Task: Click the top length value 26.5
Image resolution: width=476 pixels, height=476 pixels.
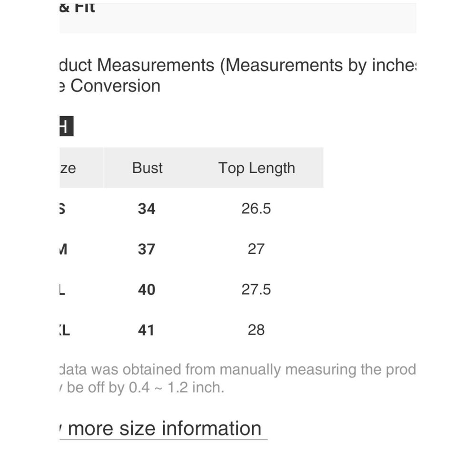Action: click(x=256, y=208)
